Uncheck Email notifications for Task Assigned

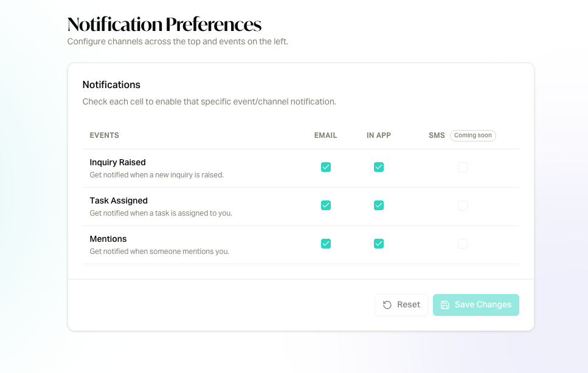click(x=326, y=205)
